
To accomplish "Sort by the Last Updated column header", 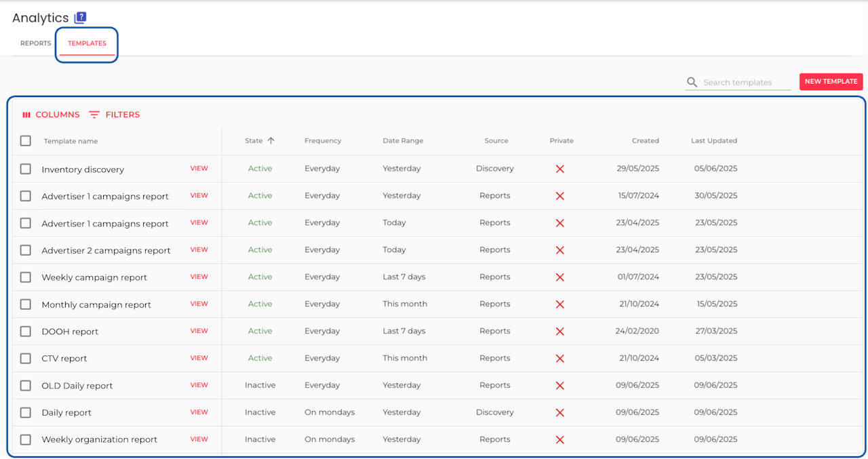I will point(713,141).
